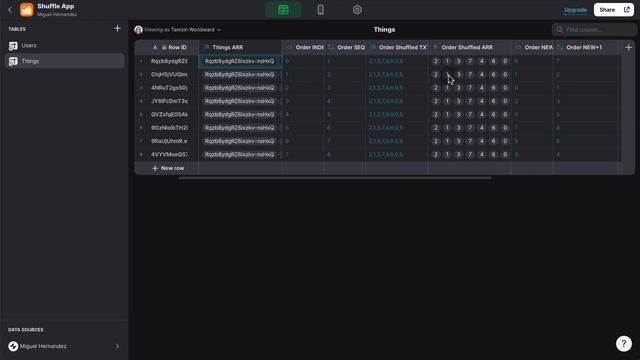Screen dimensions: 640x360
Task: Open the app Settings gear tab
Action: (x=357, y=10)
